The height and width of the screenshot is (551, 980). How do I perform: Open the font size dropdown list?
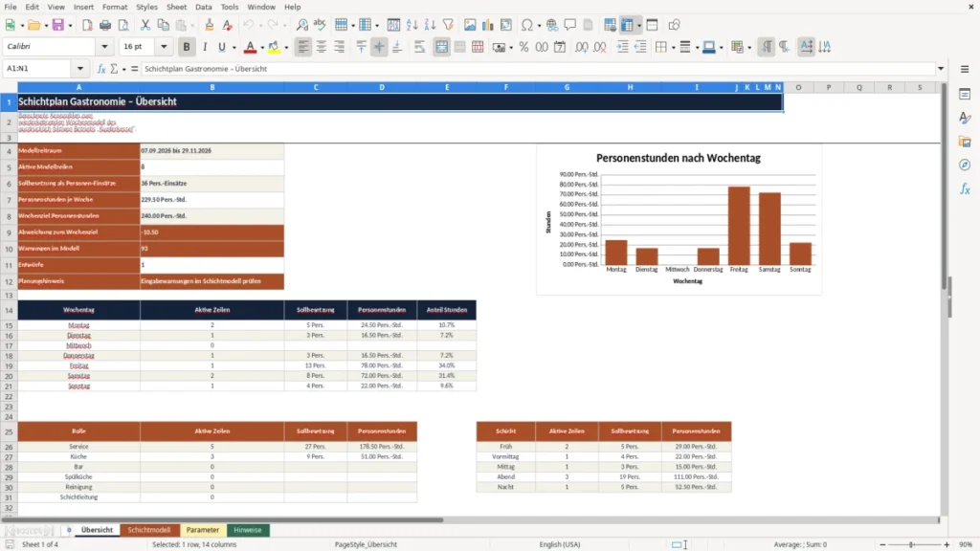pos(164,47)
